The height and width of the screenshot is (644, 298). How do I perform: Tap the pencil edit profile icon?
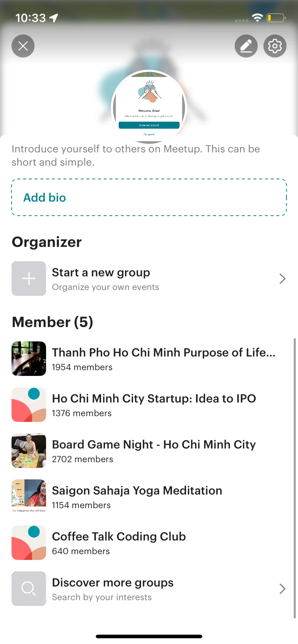click(x=246, y=46)
